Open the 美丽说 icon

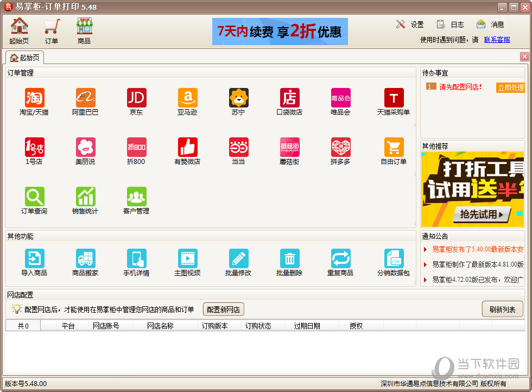(86, 147)
